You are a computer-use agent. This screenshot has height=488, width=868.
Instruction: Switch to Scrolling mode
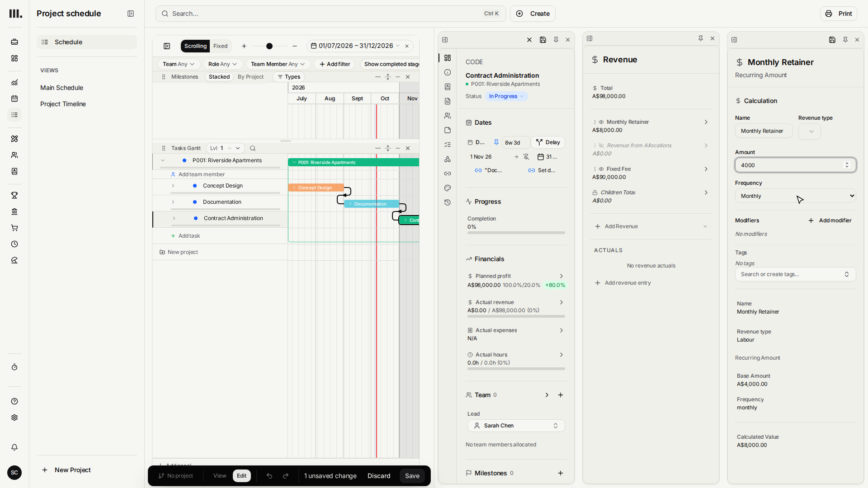195,46
